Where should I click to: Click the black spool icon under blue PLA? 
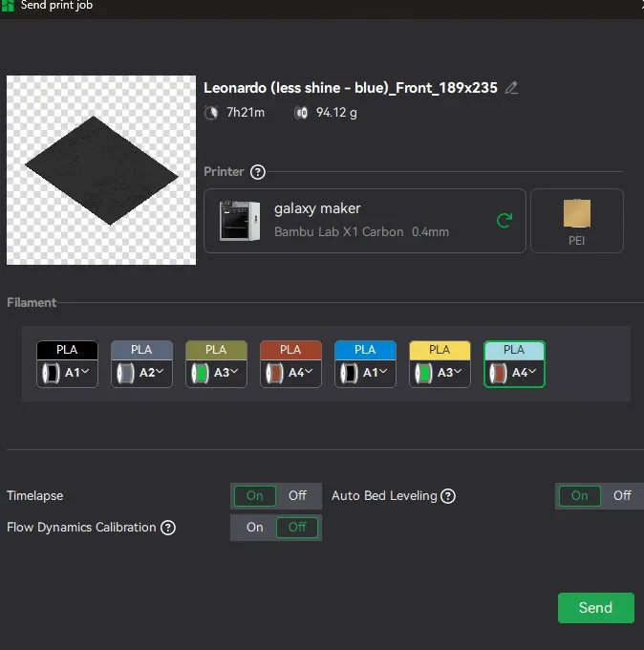350,373
